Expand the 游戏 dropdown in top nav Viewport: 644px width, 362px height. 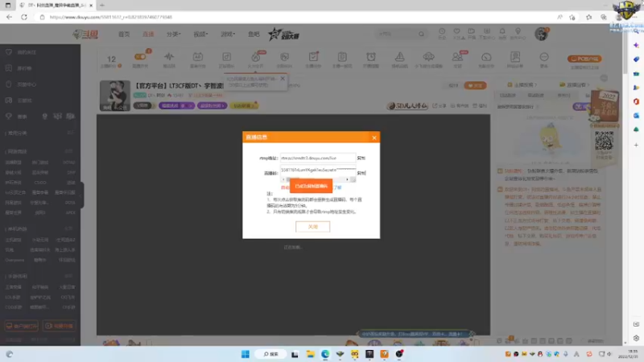pyautogui.click(x=228, y=34)
